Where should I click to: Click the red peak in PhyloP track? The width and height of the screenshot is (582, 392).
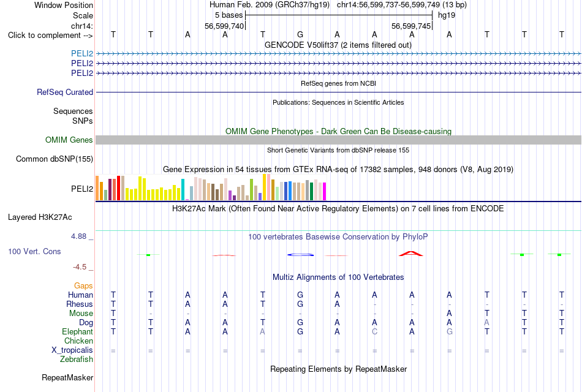pos(411,254)
